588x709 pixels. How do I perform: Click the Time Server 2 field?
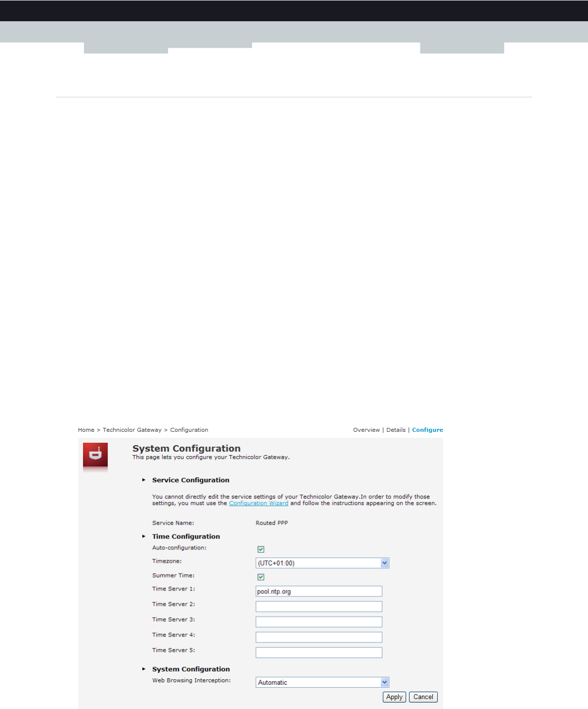[x=319, y=607]
